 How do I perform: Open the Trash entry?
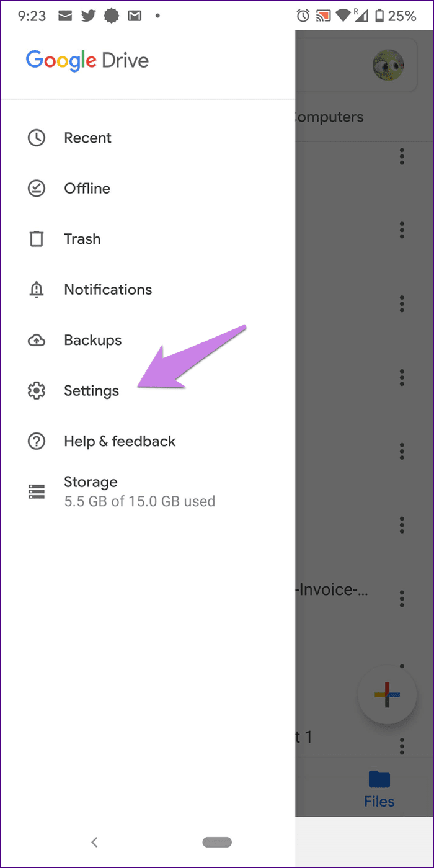147,239
